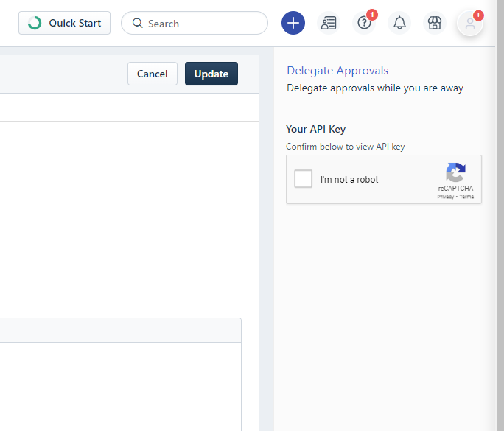This screenshot has height=431, width=504.
Task: Open the notifications bell
Action: tap(399, 23)
